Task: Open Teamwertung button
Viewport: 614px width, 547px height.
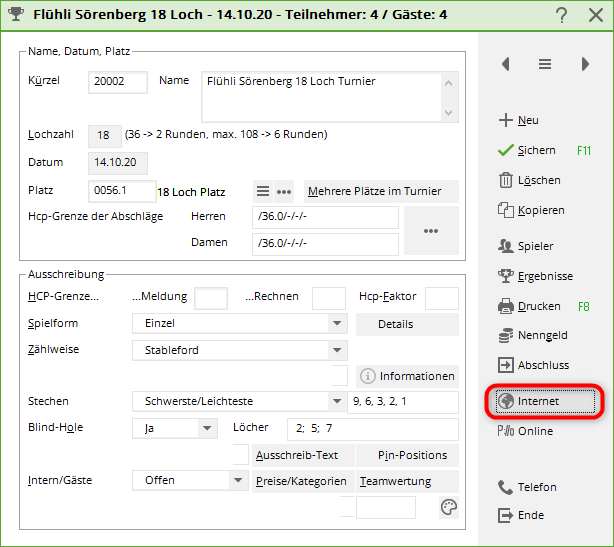Action: coord(407,481)
